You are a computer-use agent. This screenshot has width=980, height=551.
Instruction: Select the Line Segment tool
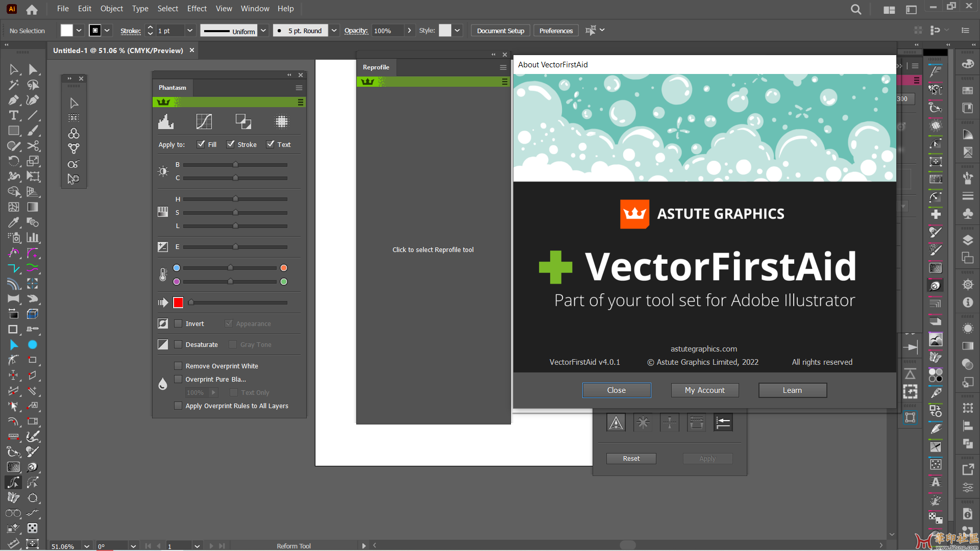click(x=33, y=115)
